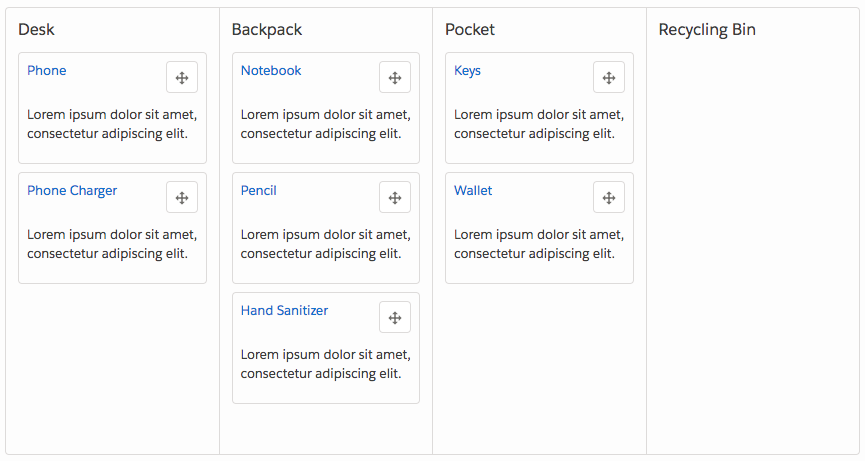Click the Hand Sanitizer link
This screenshot has width=865, height=461.
pyautogui.click(x=284, y=310)
